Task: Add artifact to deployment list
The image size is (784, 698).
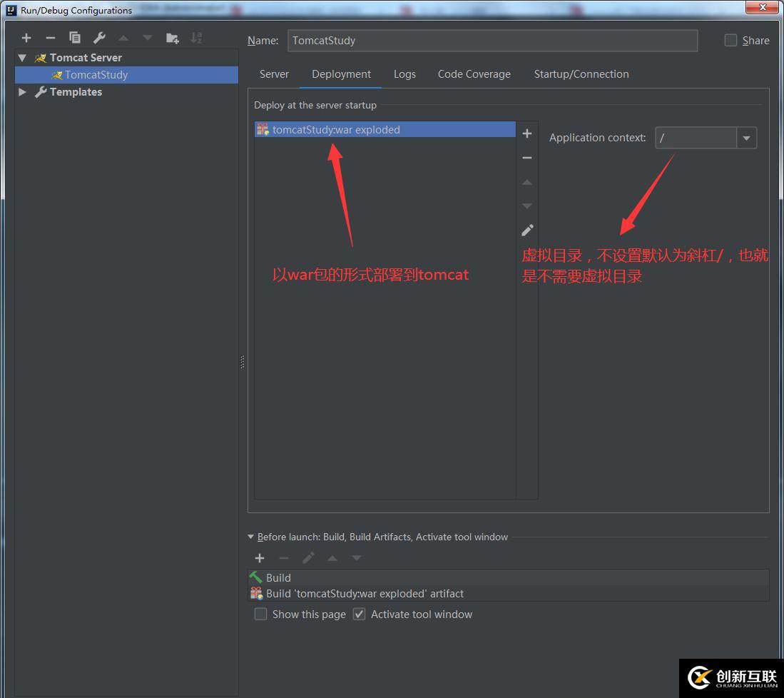Action: click(x=527, y=133)
